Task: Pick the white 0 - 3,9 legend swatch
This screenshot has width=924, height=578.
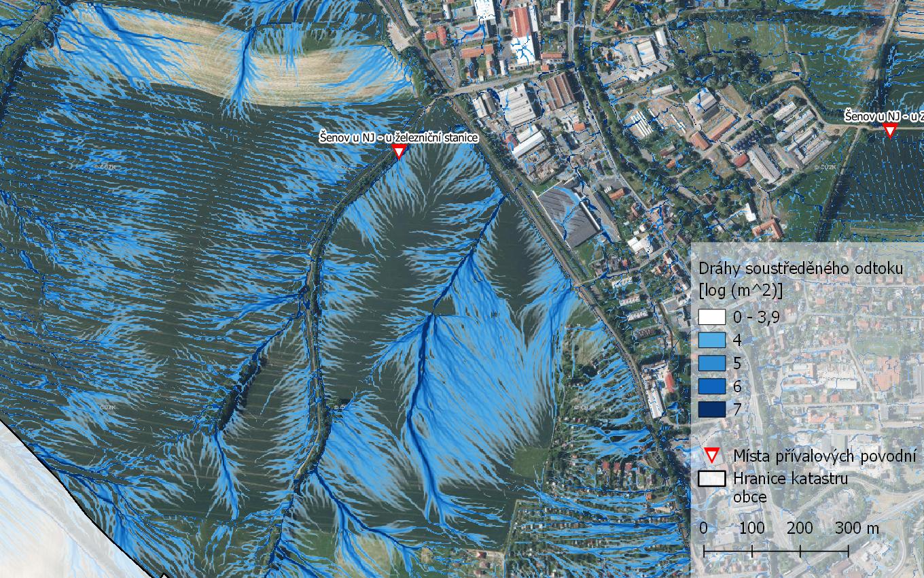Action: pos(712,317)
